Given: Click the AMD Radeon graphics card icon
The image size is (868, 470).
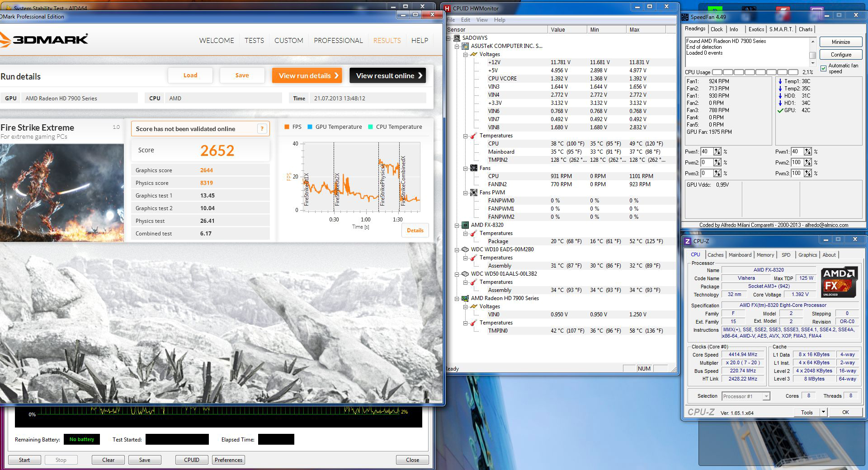Looking at the screenshot, I should click(465, 298).
